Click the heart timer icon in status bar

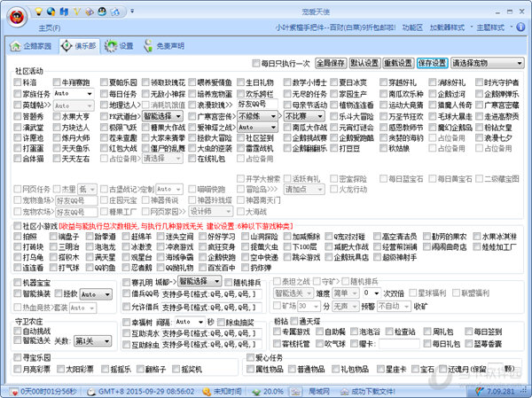point(14,392)
